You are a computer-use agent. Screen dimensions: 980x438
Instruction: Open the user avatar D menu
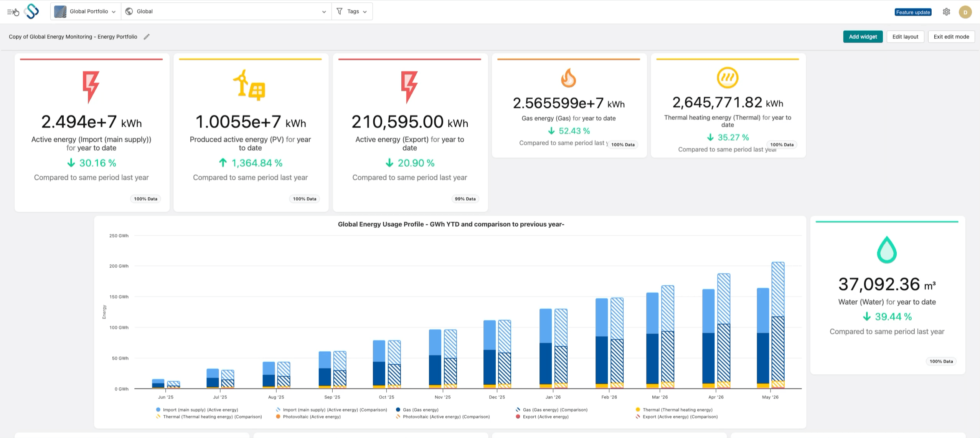[965, 12]
